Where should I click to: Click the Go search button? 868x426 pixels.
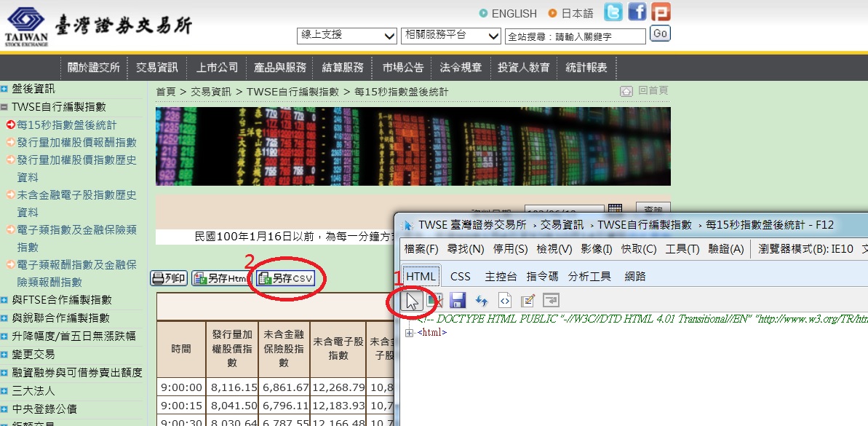[660, 33]
